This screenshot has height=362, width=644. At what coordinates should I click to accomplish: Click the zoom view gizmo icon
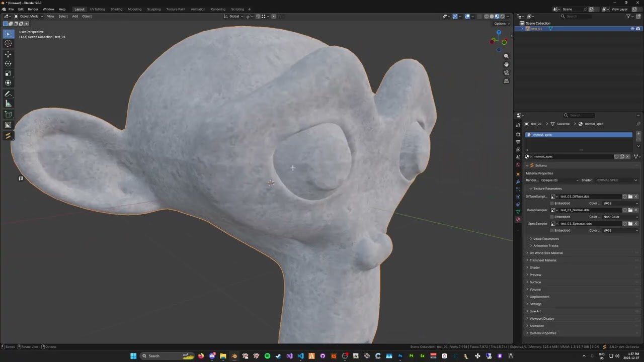[506, 56]
